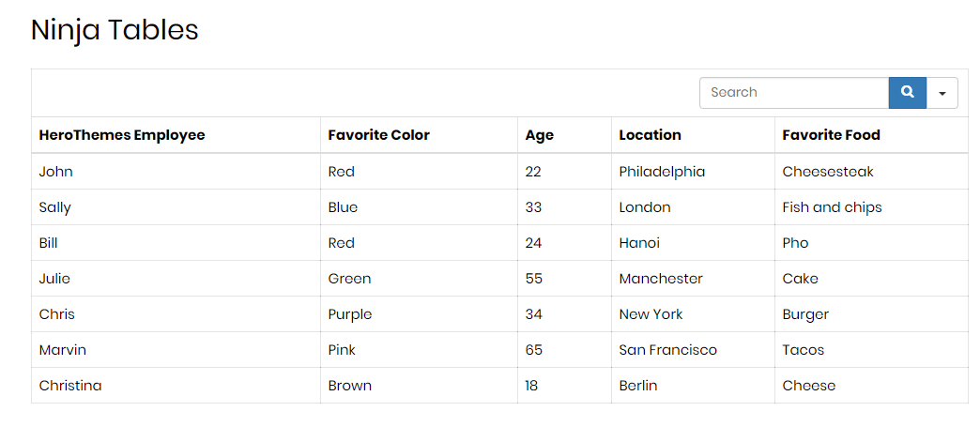Click the Age column header
Screen dimensions: 980x442
540,135
